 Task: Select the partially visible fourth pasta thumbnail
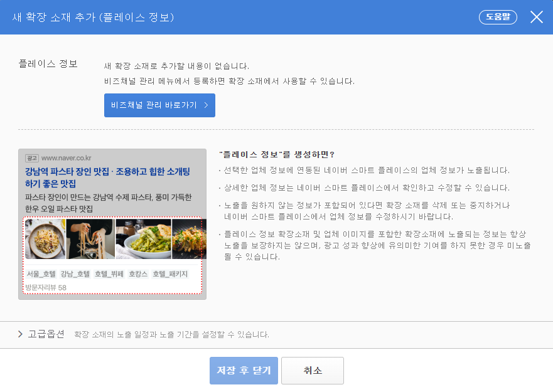pyautogui.click(x=189, y=239)
